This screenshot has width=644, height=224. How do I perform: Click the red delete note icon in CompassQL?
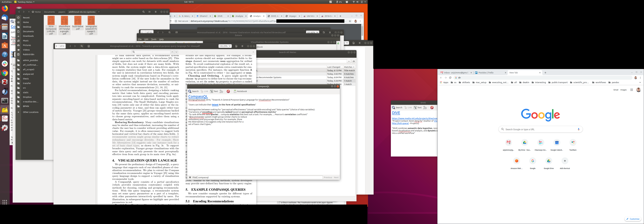228,91
